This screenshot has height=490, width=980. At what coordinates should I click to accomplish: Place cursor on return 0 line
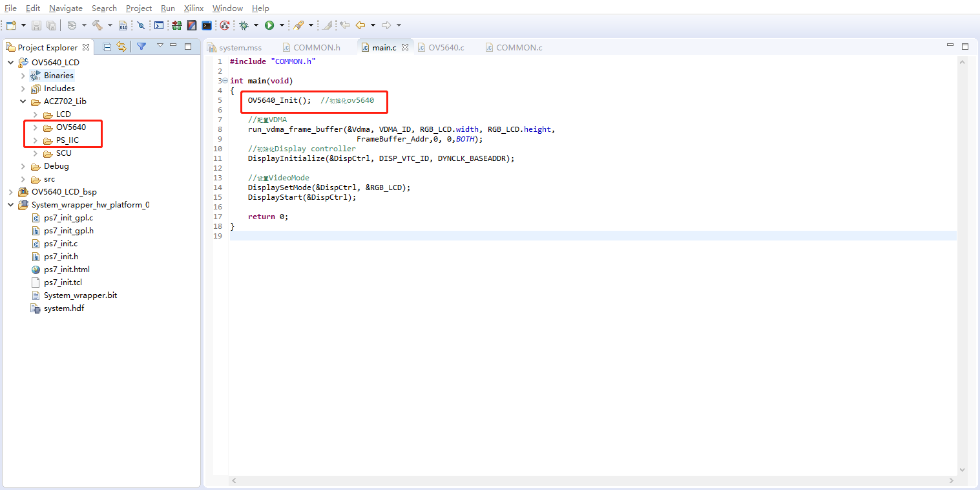268,217
